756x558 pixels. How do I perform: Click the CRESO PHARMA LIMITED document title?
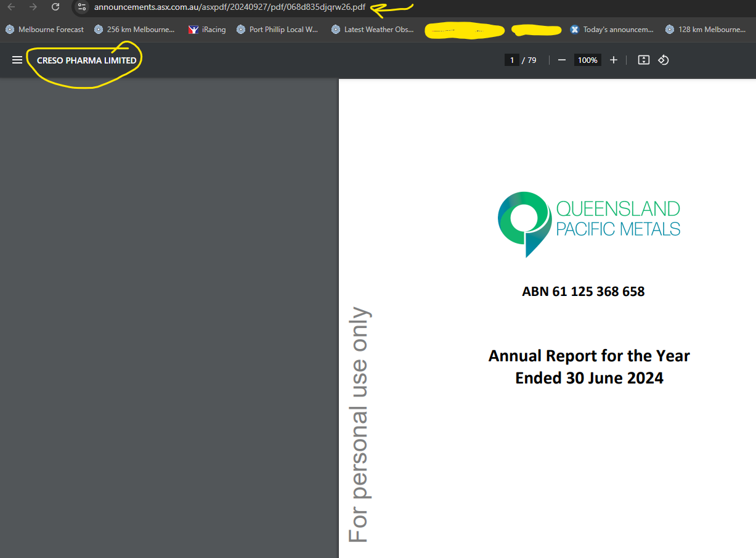(87, 60)
